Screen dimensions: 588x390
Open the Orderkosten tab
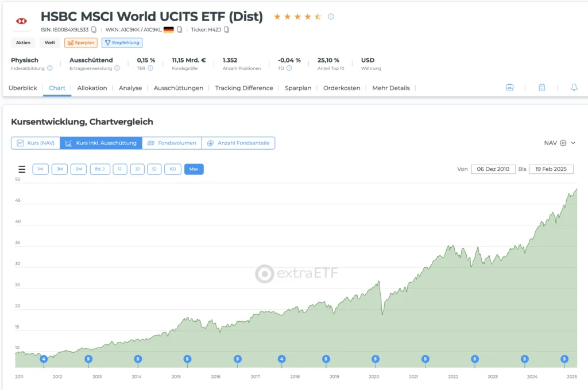point(342,88)
